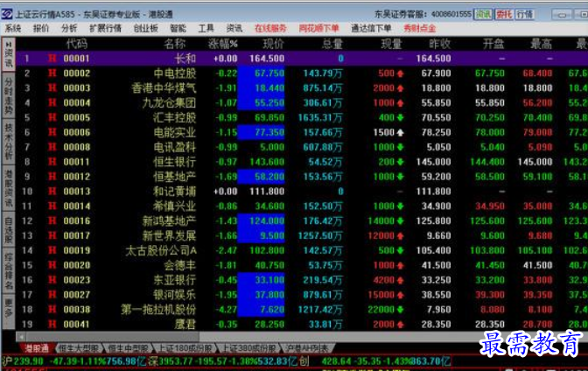Click the H icon beside code 00023
588x371 pixels.
(52, 280)
